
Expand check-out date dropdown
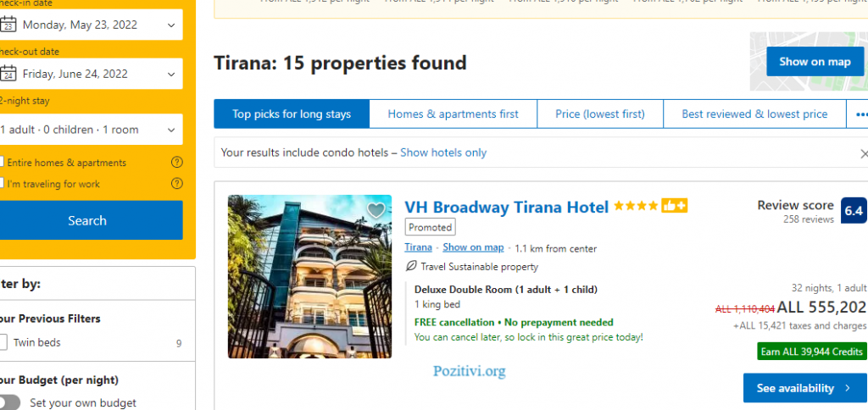coord(90,74)
